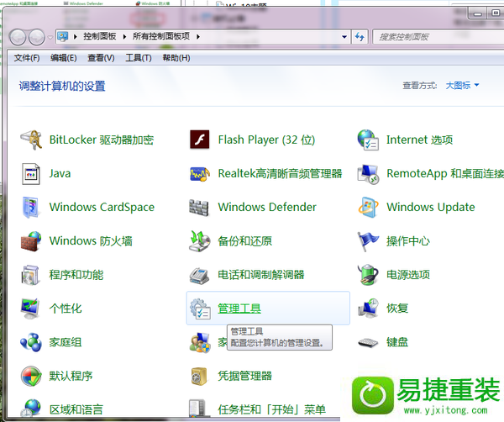Open the 默认程序 icon
Screen dimensions: 504x422
[31, 376]
